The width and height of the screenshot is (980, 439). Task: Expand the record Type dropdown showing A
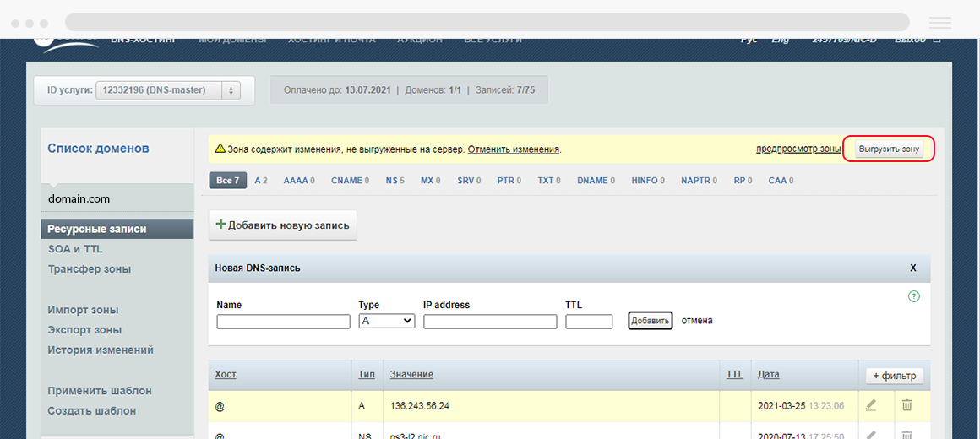point(387,321)
